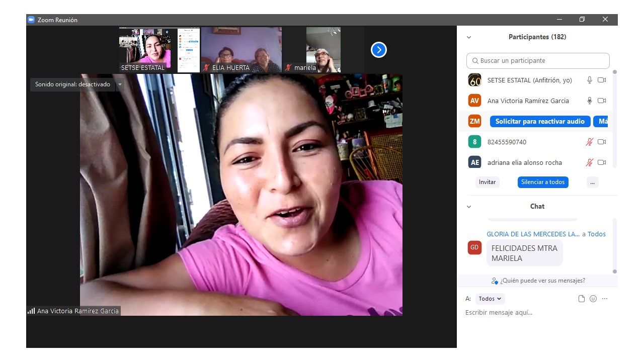644x362 pixels.
Task: Click the Chat panel title
Action: (x=537, y=207)
